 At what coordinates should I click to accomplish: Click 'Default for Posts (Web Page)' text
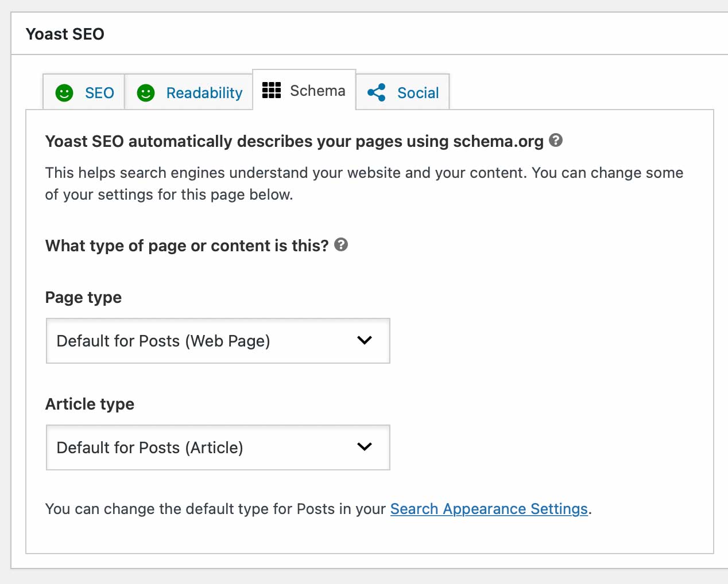pyautogui.click(x=163, y=341)
